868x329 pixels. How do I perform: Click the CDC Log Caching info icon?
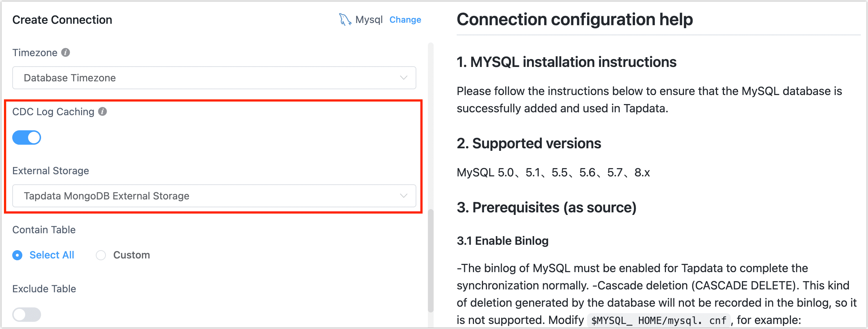[103, 112]
